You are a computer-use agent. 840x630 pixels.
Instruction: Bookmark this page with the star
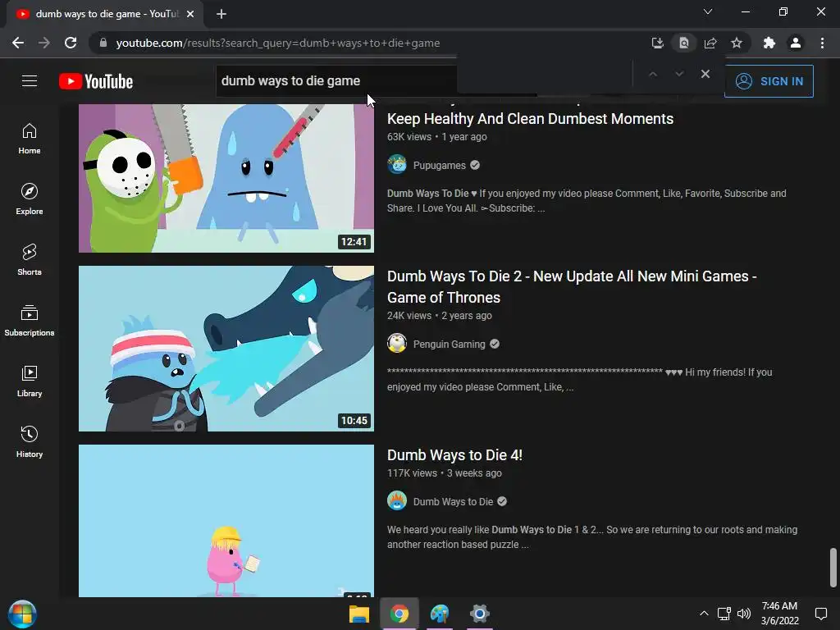[x=737, y=43]
